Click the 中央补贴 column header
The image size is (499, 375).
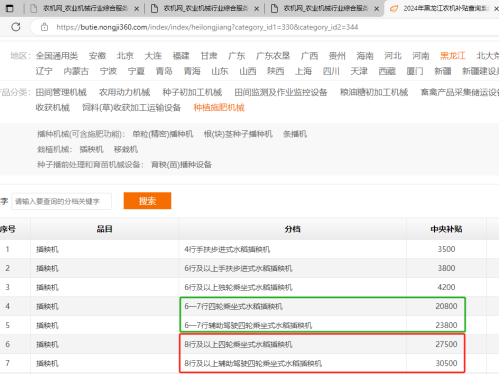tap(446, 229)
